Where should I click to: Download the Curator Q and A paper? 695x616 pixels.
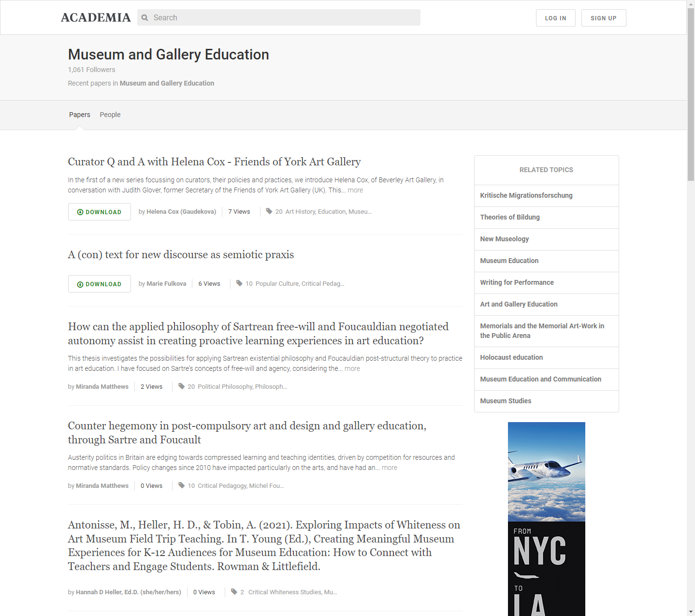[100, 212]
